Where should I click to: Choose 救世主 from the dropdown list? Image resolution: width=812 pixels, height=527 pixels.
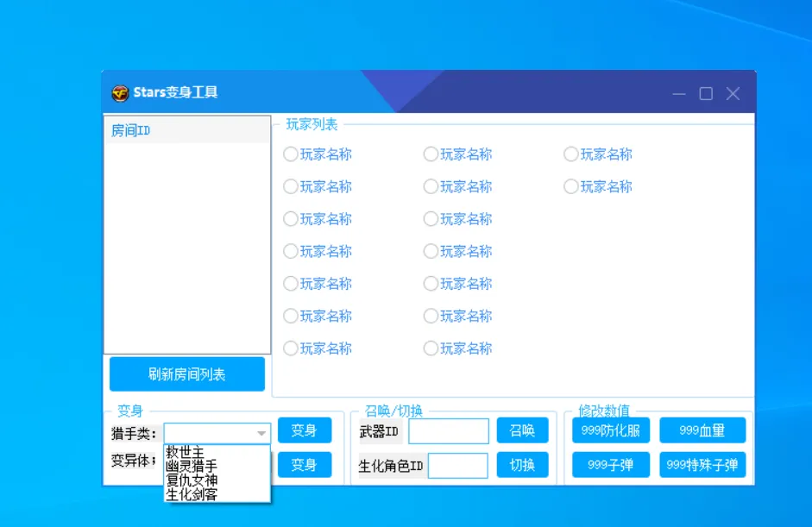(x=186, y=452)
